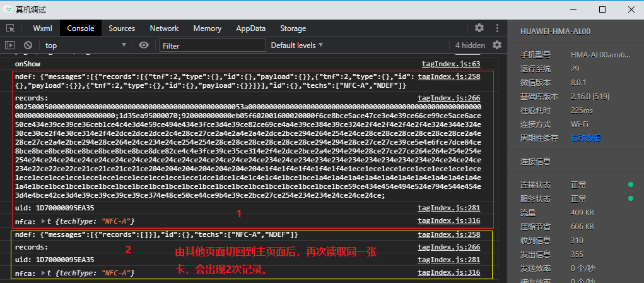Click into the console Filter field

pos(213,45)
